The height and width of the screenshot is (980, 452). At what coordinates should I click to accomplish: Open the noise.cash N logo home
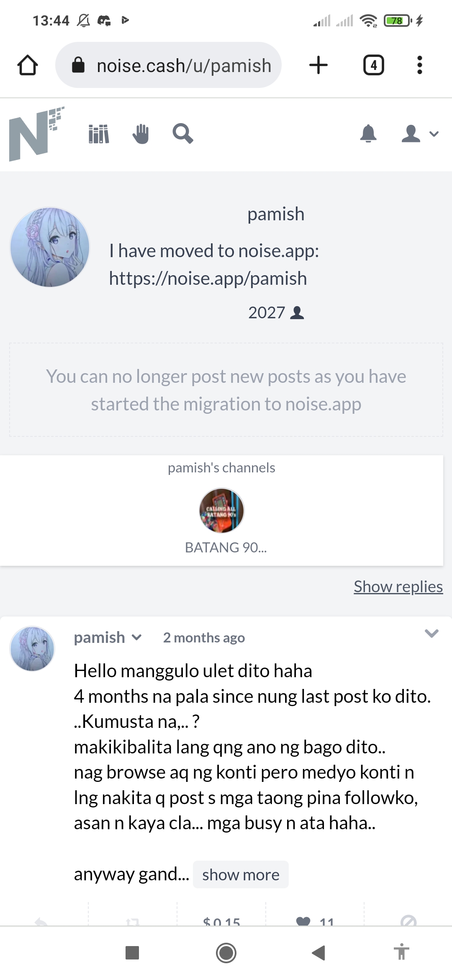[37, 134]
